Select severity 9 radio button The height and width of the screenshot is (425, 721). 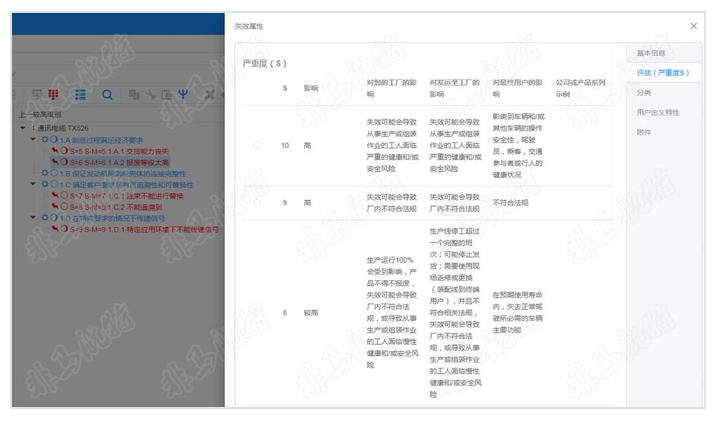click(x=257, y=202)
